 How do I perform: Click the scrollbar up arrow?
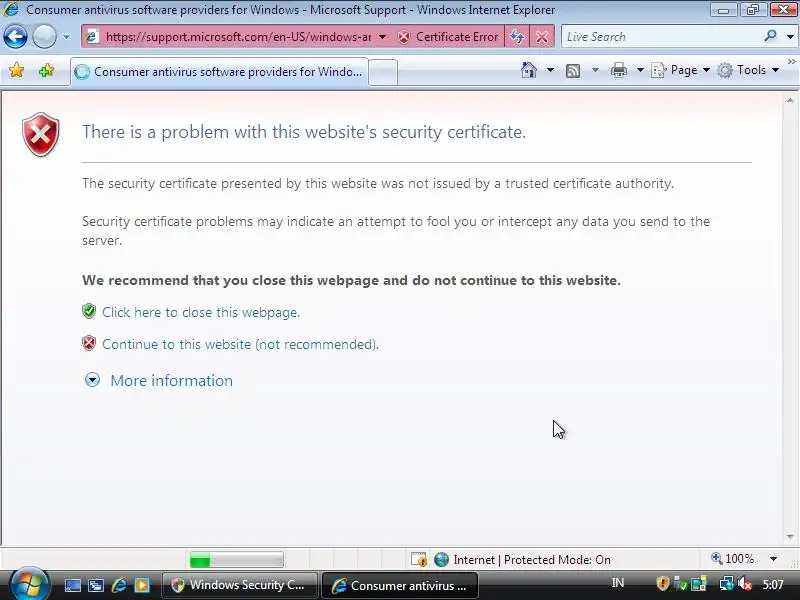[790, 101]
